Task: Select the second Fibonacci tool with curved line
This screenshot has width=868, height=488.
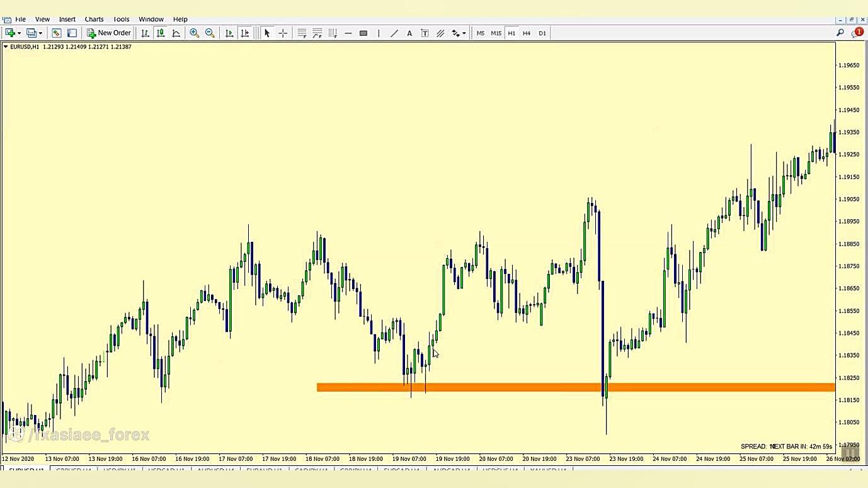Action: 317,33
